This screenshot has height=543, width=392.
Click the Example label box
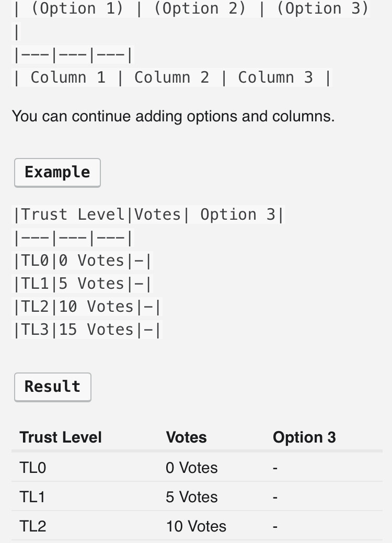click(x=57, y=173)
